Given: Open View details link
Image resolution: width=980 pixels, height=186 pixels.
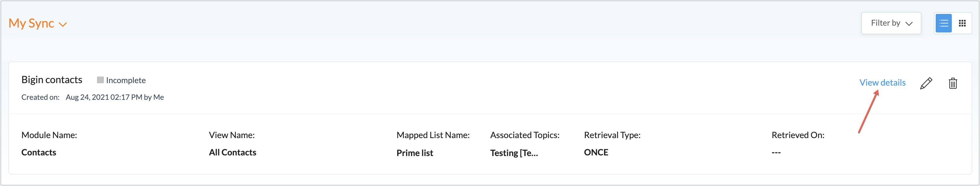Looking at the screenshot, I should click(x=882, y=83).
